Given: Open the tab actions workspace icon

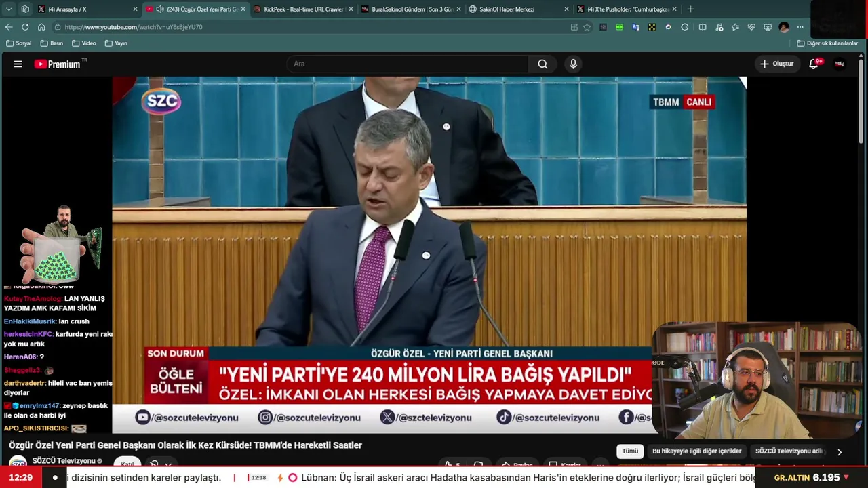Looking at the screenshot, I should coord(25,9).
